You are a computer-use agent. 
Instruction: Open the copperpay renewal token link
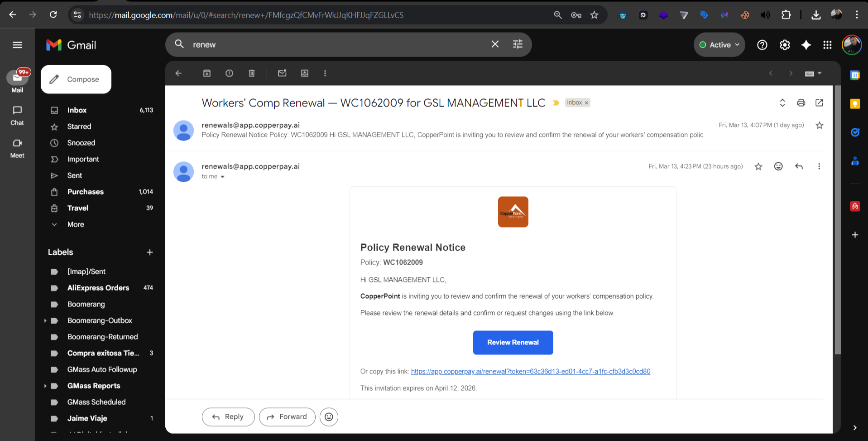click(x=530, y=372)
